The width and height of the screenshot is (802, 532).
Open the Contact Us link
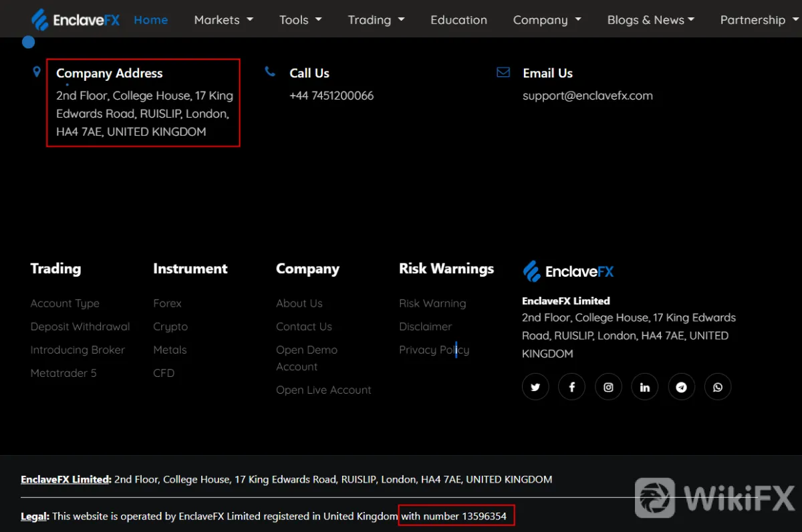click(x=304, y=327)
